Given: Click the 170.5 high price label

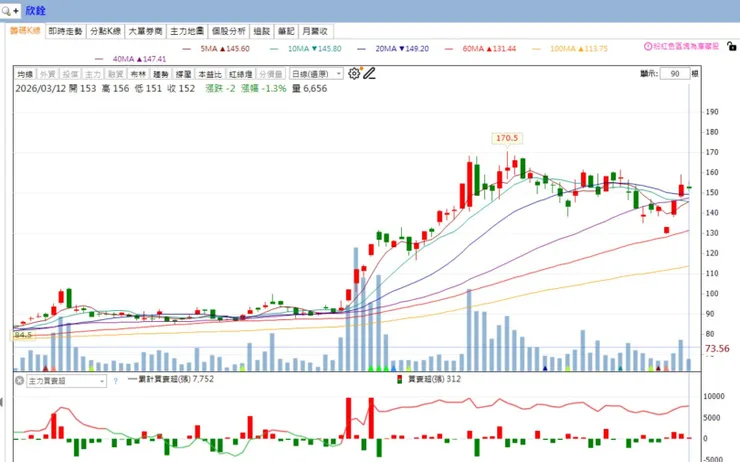Looking at the screenshot, I should click(x=507, y=138).
